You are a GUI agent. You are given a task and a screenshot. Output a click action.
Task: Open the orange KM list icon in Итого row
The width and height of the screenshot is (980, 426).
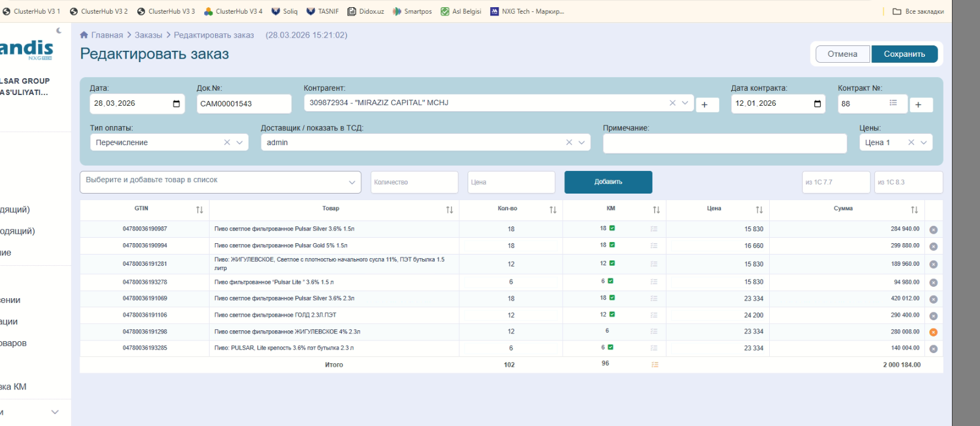655,364
